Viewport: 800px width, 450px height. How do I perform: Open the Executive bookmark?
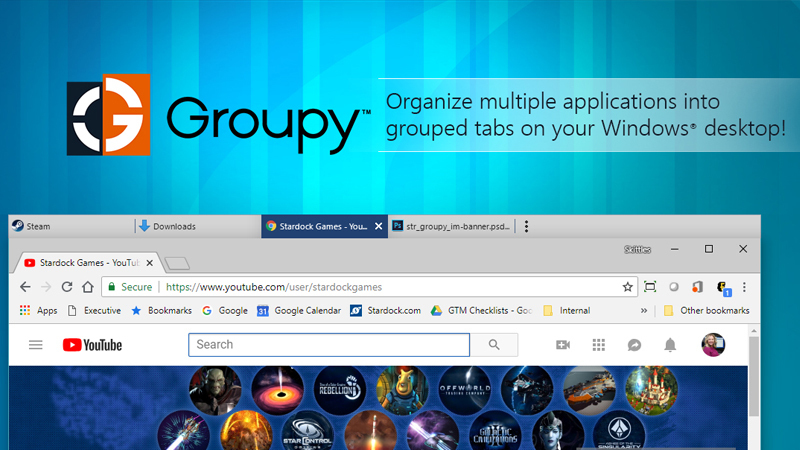click(x=94, y=310)
